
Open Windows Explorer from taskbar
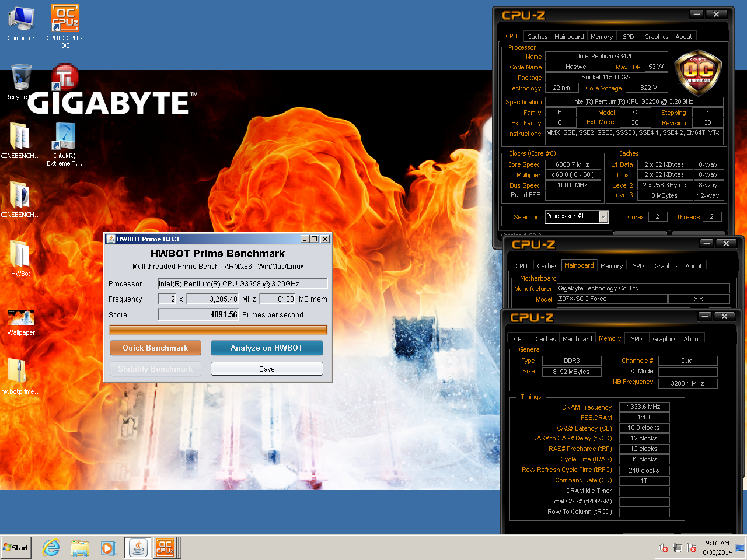80,548
